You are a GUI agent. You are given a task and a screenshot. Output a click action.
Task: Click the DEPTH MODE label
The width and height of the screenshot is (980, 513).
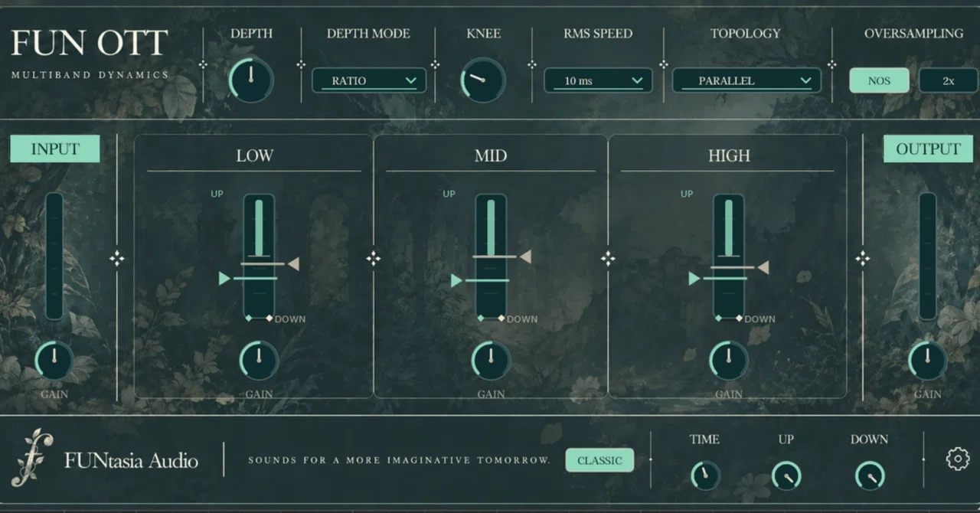(x=368, y=34)
